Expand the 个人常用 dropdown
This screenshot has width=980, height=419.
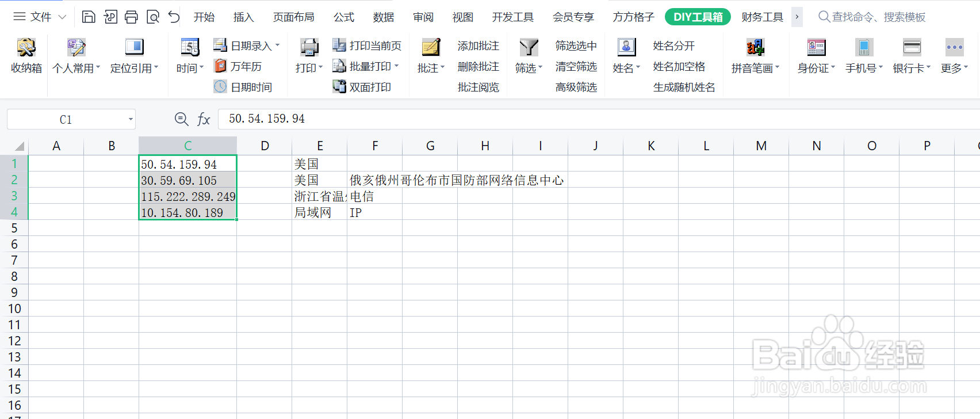[98, 67]
